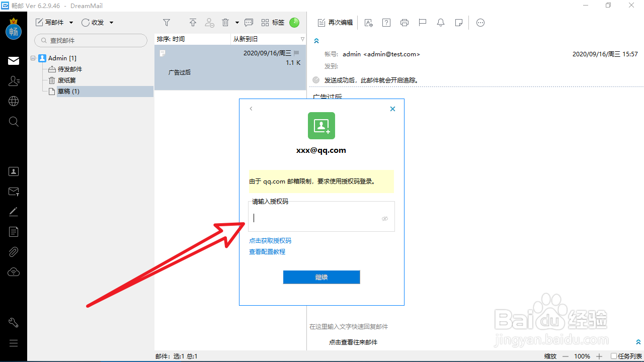The width and height of the screenshot is (644, 362).
Task: Click the 排序: 时间 sort column header
Action: click(192, 39)
